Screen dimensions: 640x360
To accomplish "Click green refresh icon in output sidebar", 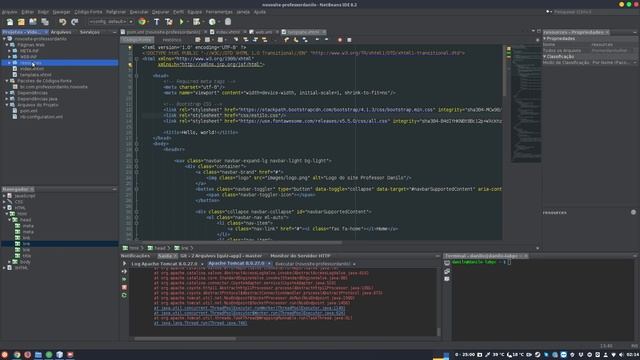I will [124, 295].
